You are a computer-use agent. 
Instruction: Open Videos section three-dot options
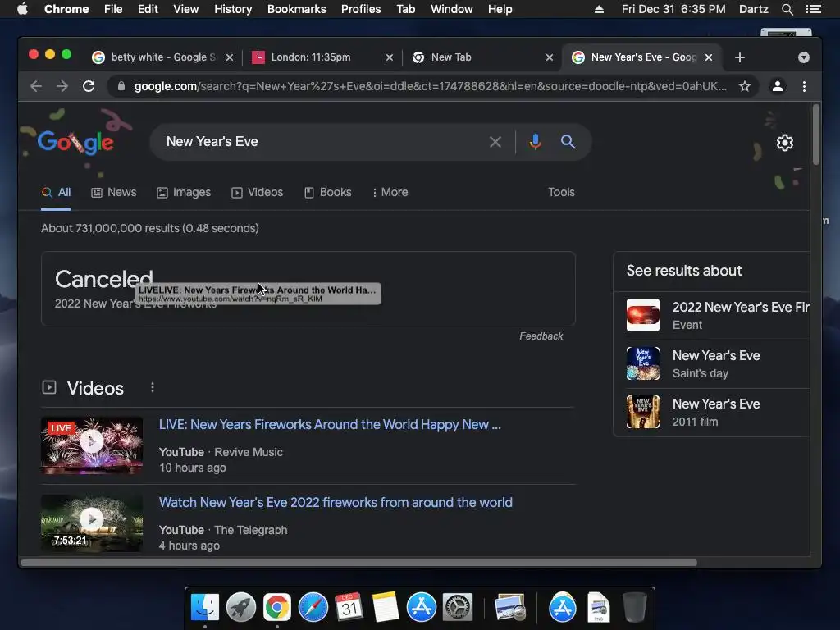(x=153, y=387)
